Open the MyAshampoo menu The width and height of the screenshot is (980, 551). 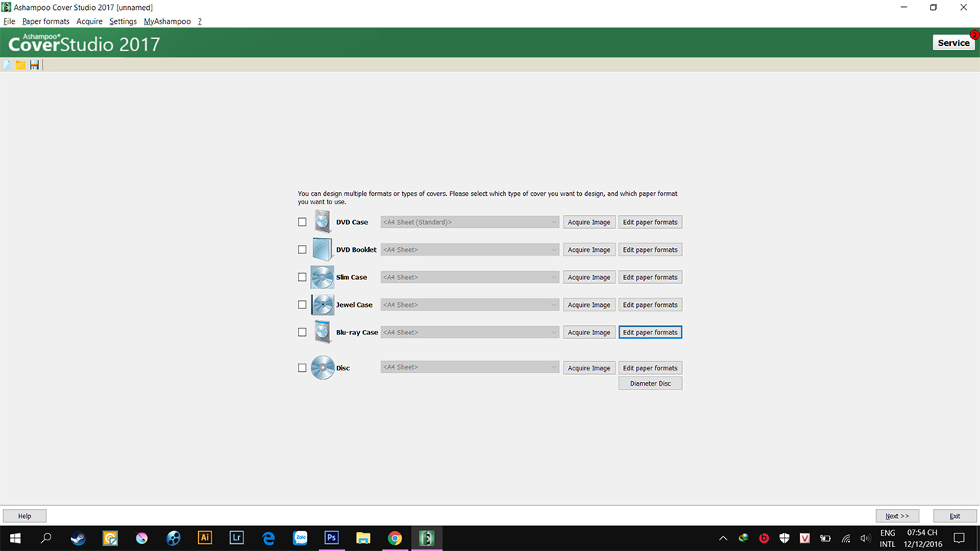[x=167, y=21]
